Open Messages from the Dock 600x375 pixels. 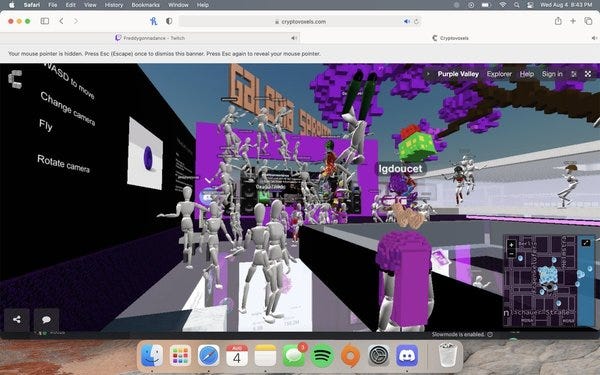click(x=293, y=355)
